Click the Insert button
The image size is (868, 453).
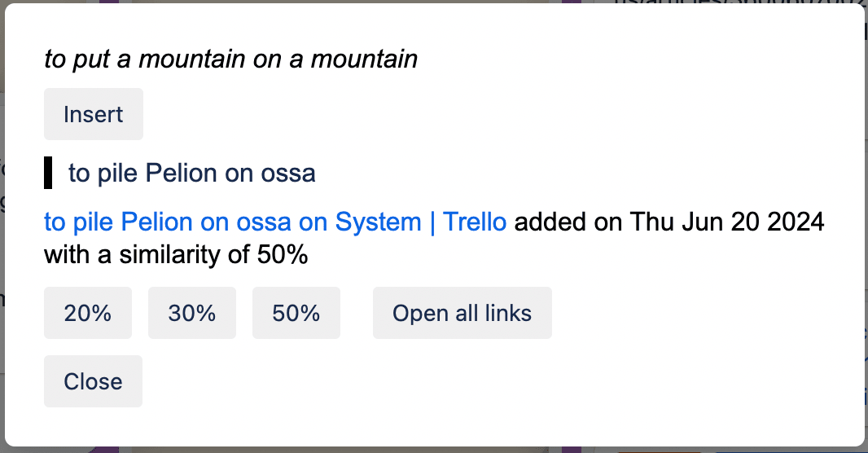pos(94,114)
